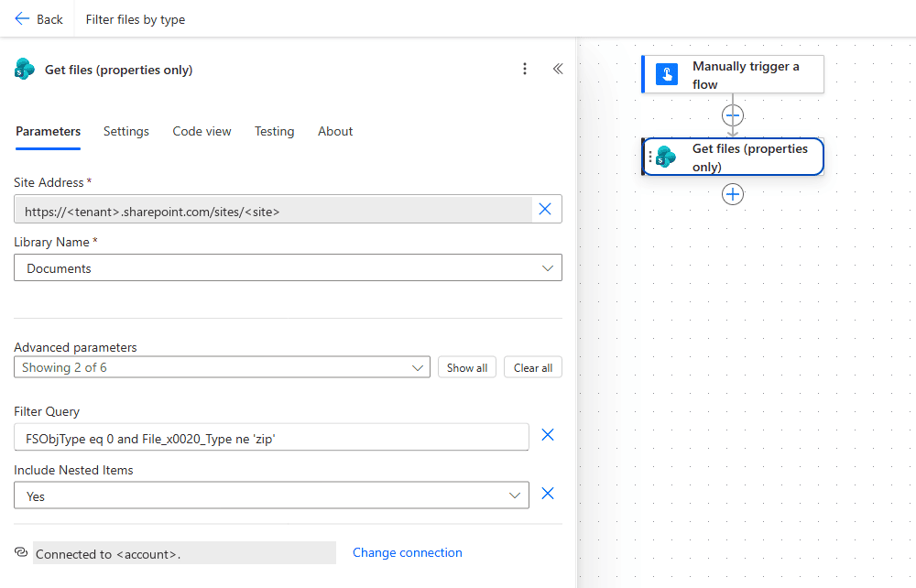Select the Manually trigger a flow node
The width and height of the screenshot is (916, 588).
click(733, 74)
